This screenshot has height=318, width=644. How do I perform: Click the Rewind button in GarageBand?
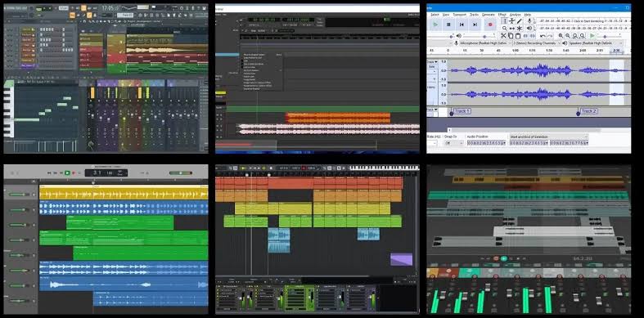[50, 173]
